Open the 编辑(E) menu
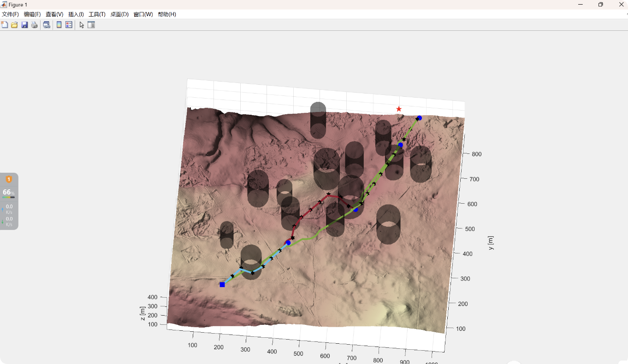Screen dimensions: 628x364 coord(32,14)
